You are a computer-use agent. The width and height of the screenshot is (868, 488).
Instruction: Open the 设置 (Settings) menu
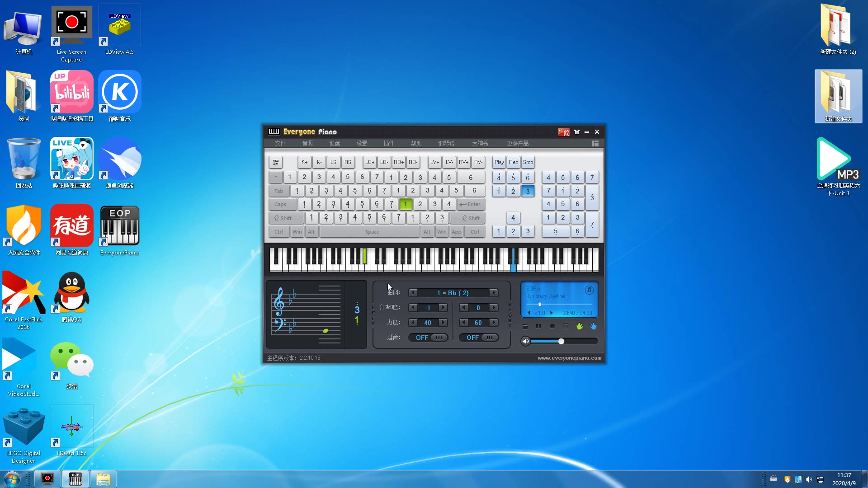362,143
